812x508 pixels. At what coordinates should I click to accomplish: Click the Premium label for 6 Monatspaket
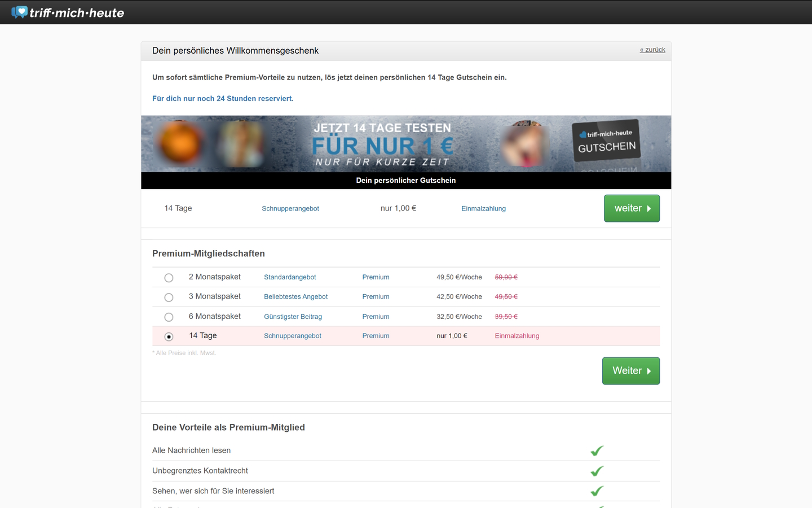(x=376, y=317)
